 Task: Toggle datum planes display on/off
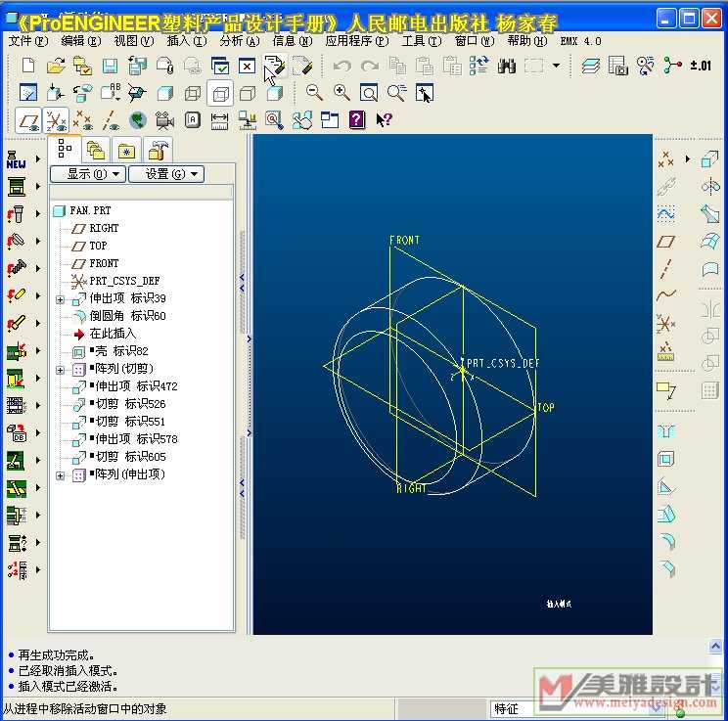pyautogui.click(x=28, y=120)
